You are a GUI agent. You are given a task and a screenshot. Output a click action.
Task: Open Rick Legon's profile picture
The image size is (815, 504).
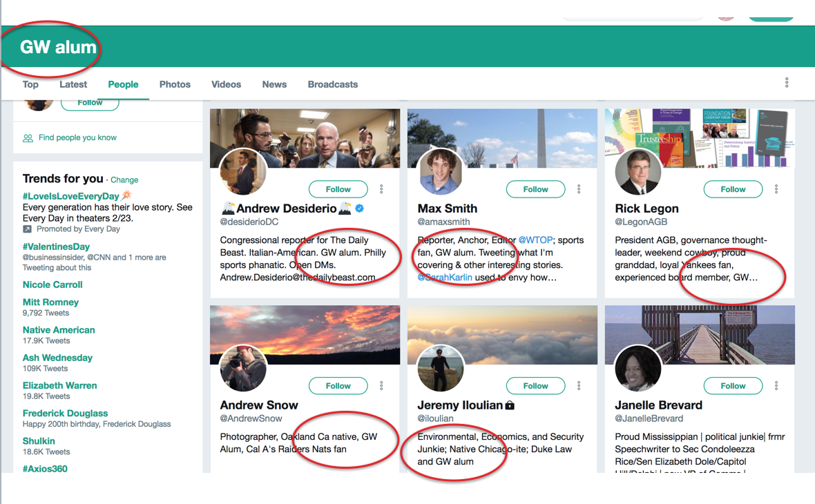638,172
